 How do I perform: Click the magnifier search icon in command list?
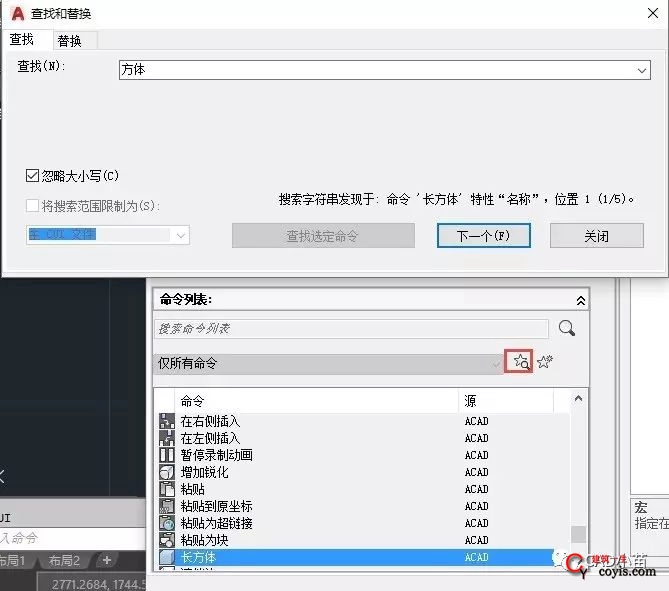click(567, 328)
